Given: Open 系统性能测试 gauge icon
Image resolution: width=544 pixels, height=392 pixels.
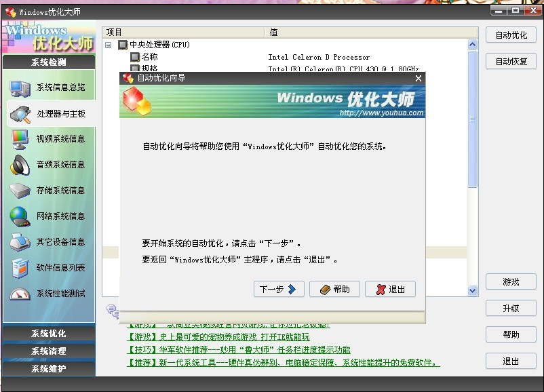Looking at the screenshot, I should tap(20, 294).
